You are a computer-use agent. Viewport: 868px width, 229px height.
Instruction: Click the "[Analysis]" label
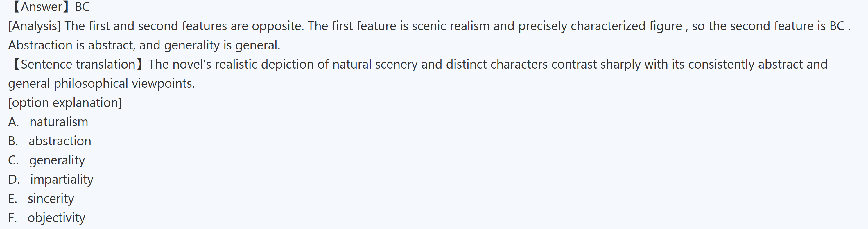pyautogui.click(x=34, y=26)
